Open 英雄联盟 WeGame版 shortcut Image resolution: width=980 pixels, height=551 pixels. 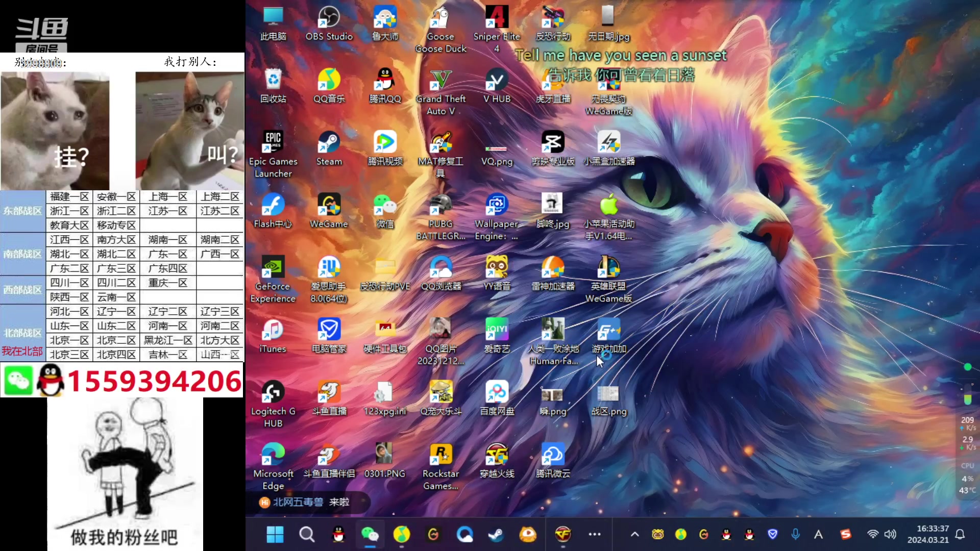[x=608, y=279]
